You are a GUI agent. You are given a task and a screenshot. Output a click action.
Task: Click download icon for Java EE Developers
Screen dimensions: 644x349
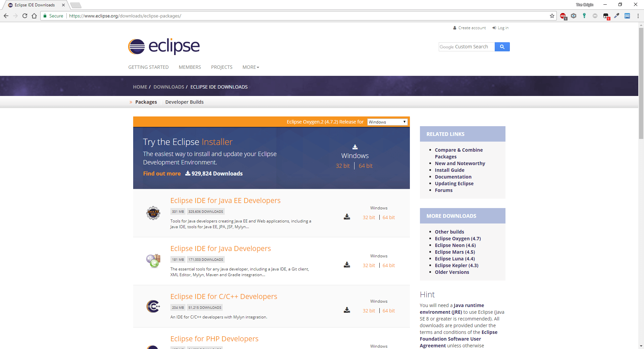pyautogui.click(x=347, y=217)
